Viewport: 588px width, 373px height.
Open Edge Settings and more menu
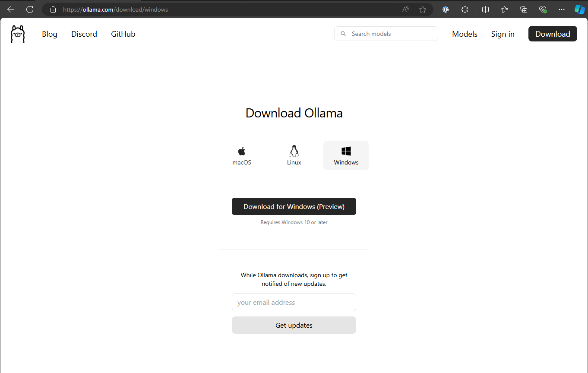(x=562, y=9)
